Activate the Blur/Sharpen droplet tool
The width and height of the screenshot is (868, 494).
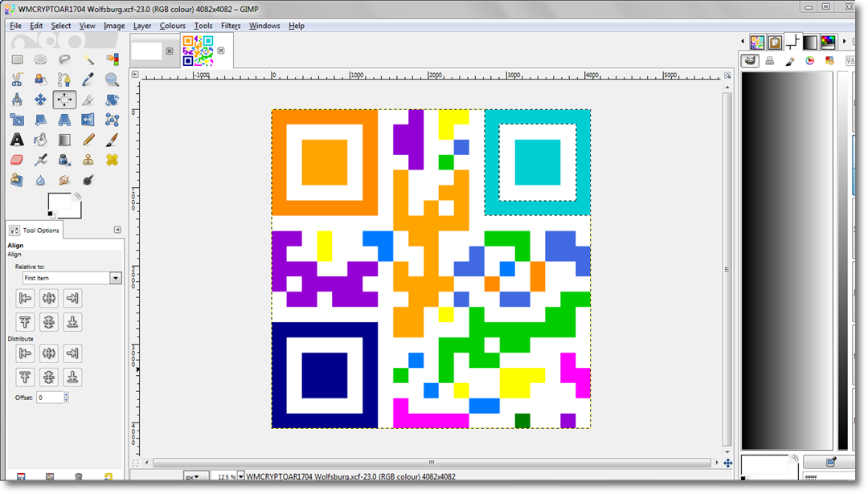[40, 180]
